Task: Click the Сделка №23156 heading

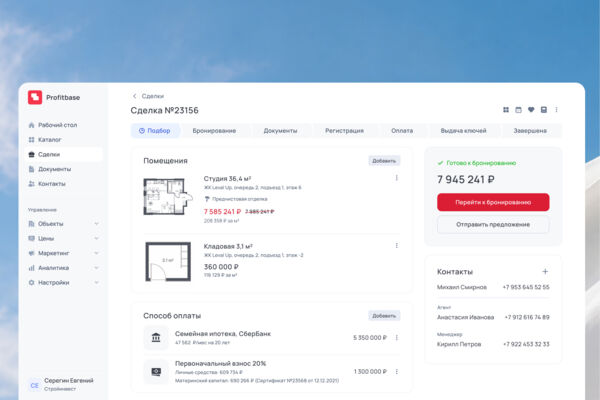Action: coord(165,110)
